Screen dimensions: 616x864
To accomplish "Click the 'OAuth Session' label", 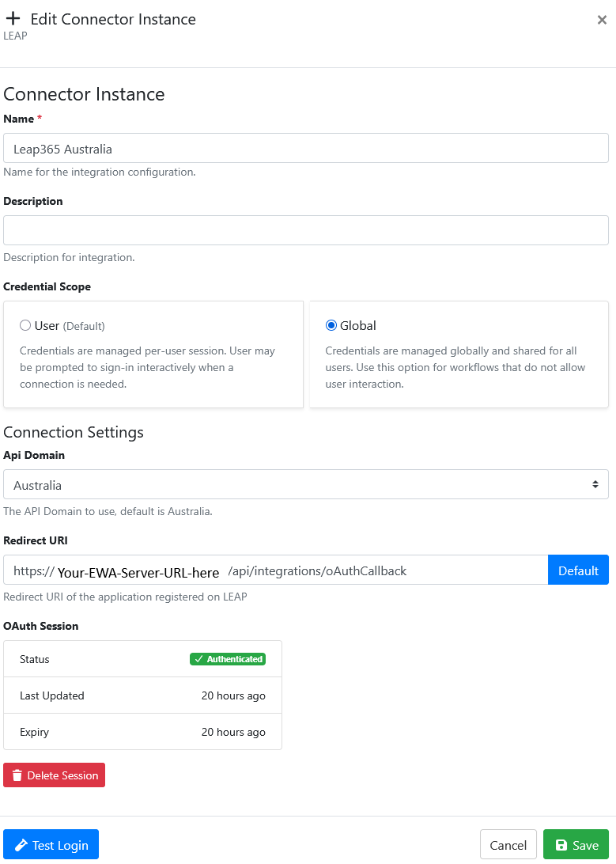I will [41, 626].
